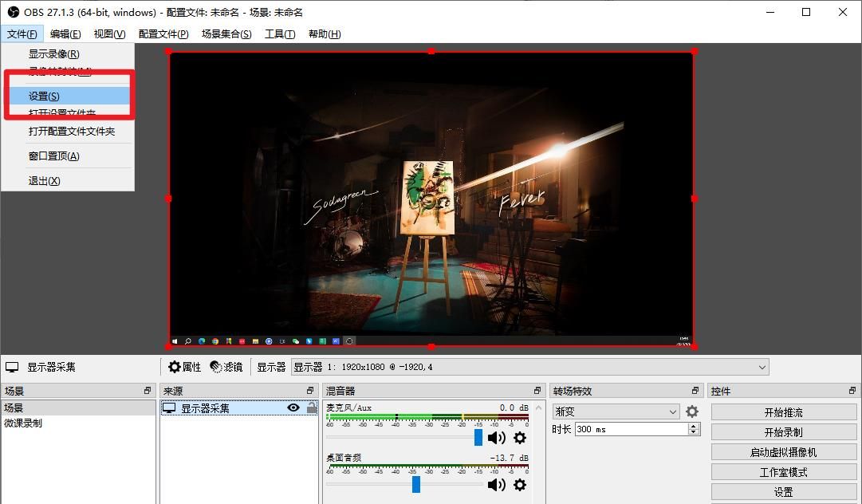Open the 属性 properties gear

point(184,367)
